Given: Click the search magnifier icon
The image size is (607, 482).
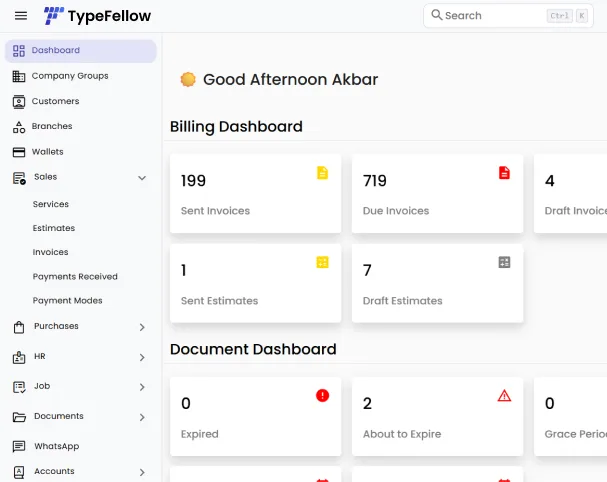Looking at the screenshot, I should coord(437,15).
